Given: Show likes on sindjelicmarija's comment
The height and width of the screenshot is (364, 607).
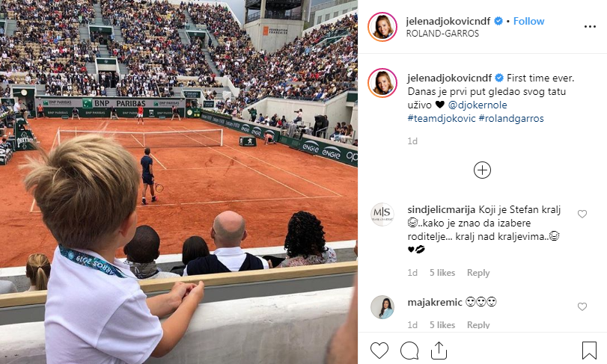Looking at the screenshot, I should point(442,273).
